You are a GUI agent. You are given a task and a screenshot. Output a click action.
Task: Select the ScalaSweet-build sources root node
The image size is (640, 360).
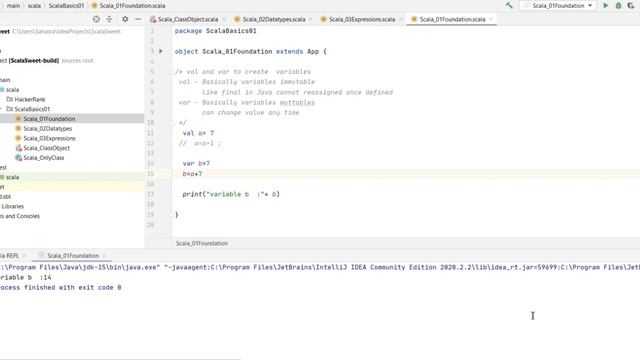coord(47,60)
